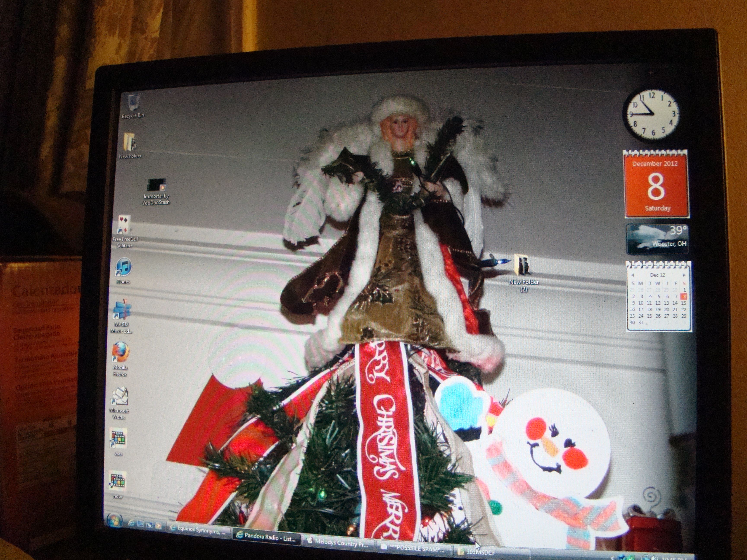Screen dimensions: 747x560
Task: Click the 'Dec 12' mini calendar header
Action: (x=658, y=275)
